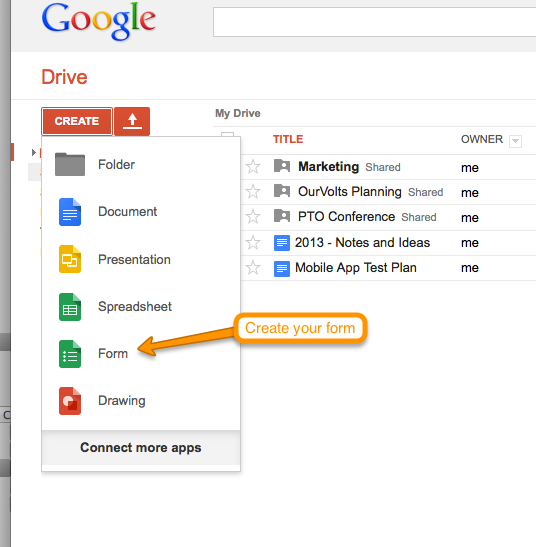
Task: Choose Drawing from the Create menu
Action: click(x=141, y=401)
